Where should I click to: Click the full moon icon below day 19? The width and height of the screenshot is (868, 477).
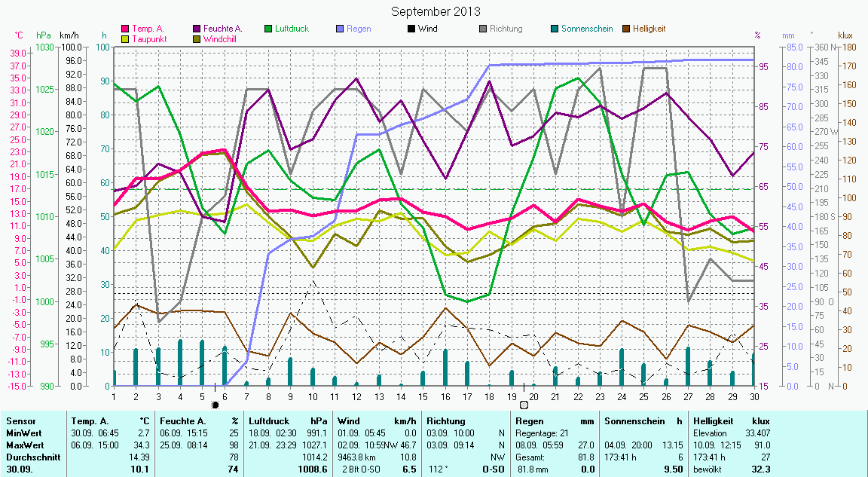click(x=524, y=405)
